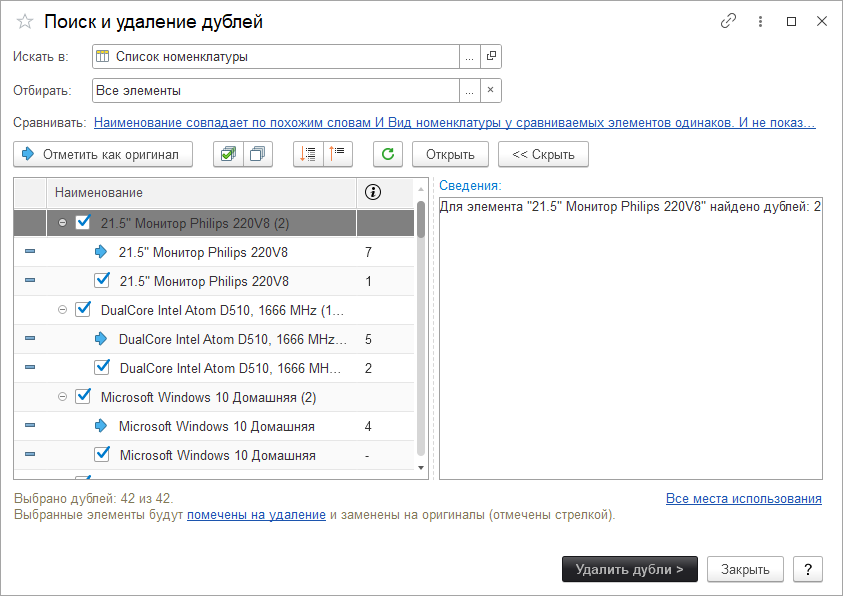Collapse the DualCore Intel Atom D510 group
843x596 pixels.
pyautogui.click(x=62, y=310)
